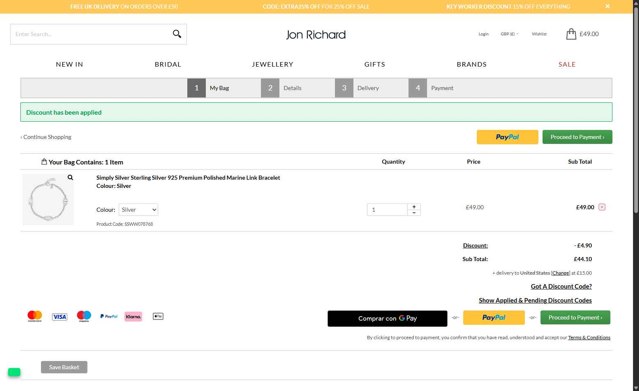Click the Sub Total value £44.10
639x391 pixels.
click(x=583, y=259)
